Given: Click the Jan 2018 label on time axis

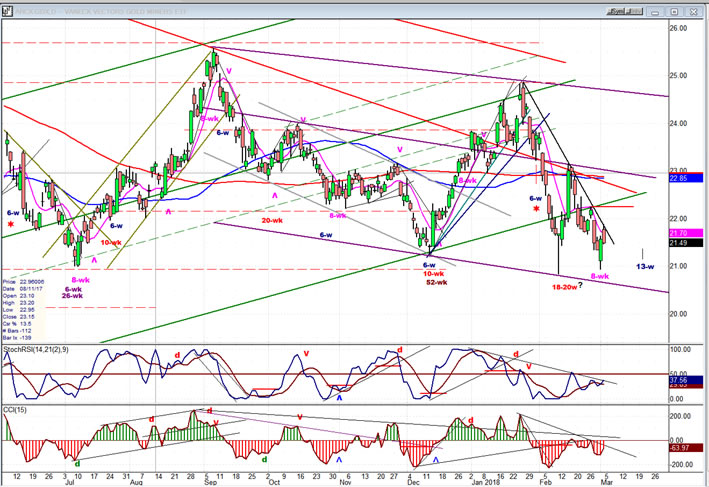Looking at the screenshot, I should (x=485, y=482).
